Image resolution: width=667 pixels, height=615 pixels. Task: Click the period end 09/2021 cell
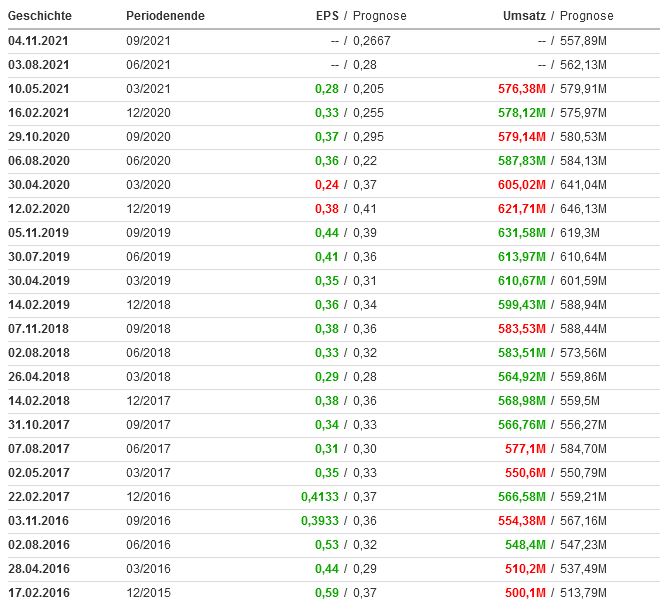click(147, 40)
